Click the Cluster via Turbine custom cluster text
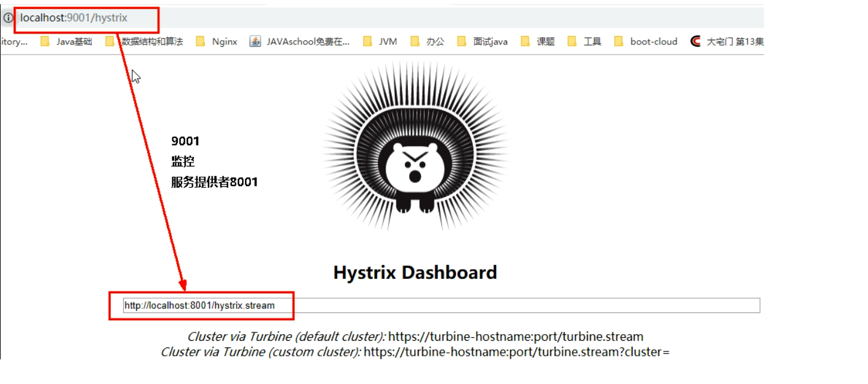Viewport: 868px width, 384px height. click(415, 352)
